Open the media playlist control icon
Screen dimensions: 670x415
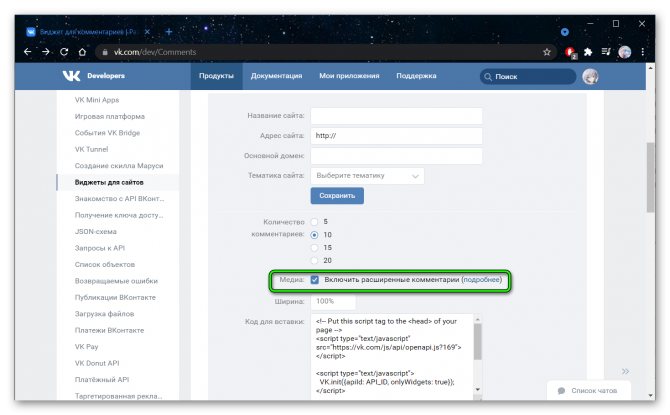pos(606,52)
